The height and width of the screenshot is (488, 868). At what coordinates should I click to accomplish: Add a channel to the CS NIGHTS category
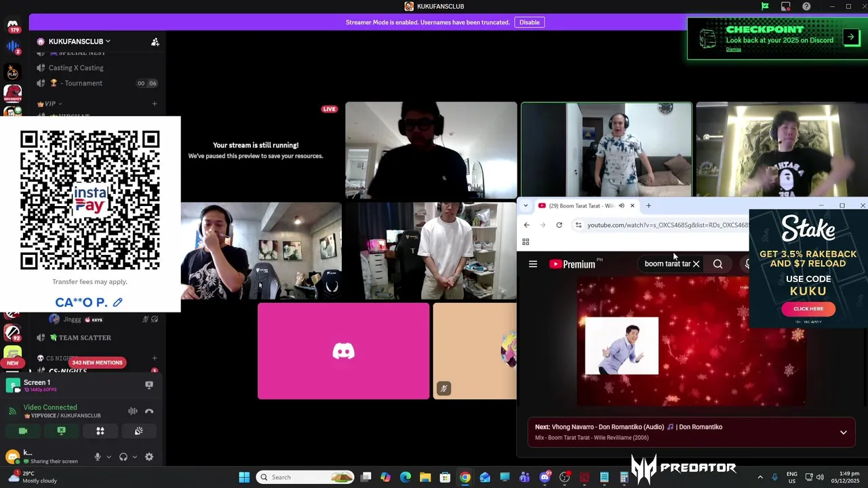[155, 358]
